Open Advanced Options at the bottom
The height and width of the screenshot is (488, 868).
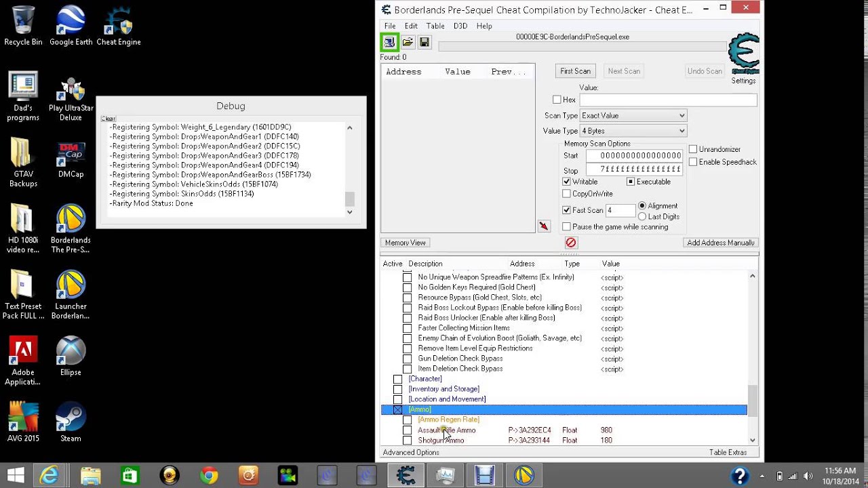pos(411,452)
